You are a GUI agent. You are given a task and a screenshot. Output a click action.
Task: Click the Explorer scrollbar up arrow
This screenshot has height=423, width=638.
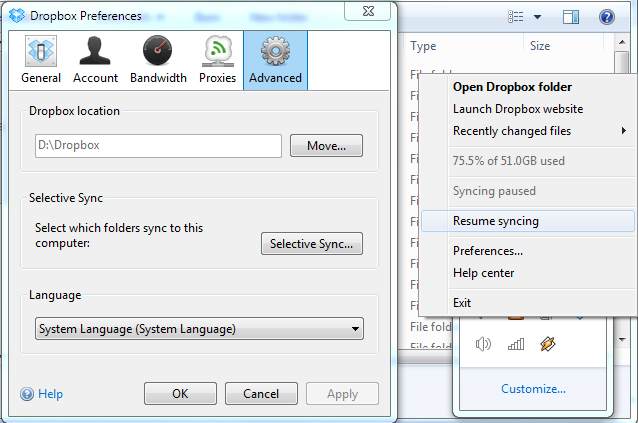(622, 42)
